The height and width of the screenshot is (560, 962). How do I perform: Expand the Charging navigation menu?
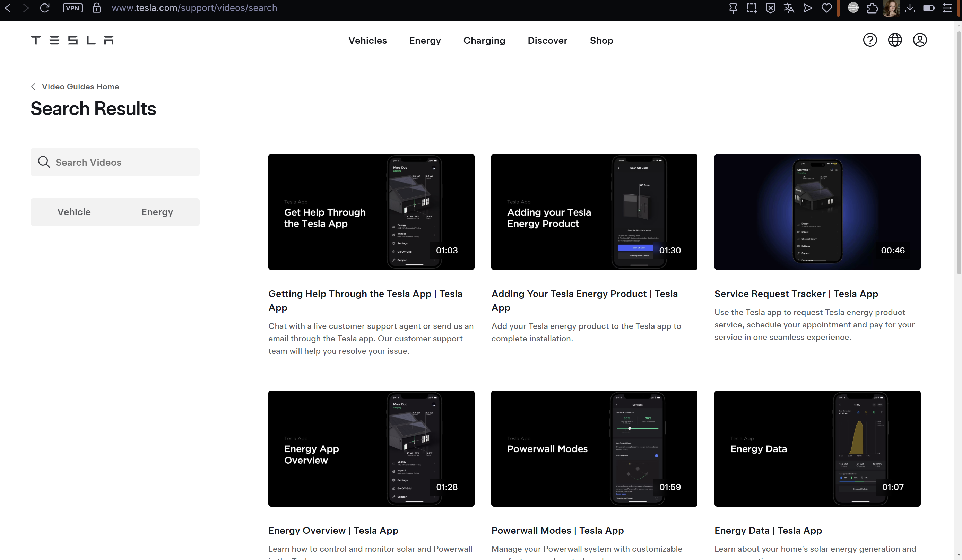[484, 41]
